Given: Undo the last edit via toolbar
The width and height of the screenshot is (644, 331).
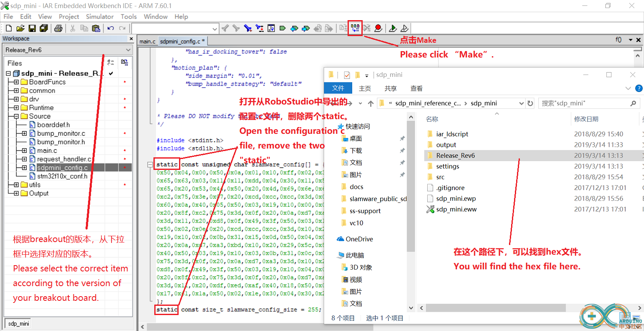Looking at the screenshot, I should click(x=111, y=29).
